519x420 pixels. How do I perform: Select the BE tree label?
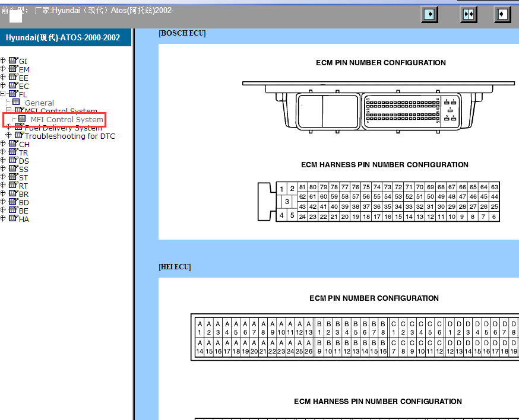click(x=24, y=211)
